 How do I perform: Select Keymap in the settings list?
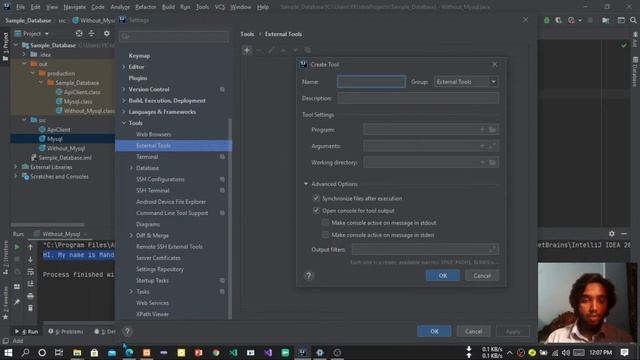139,56
